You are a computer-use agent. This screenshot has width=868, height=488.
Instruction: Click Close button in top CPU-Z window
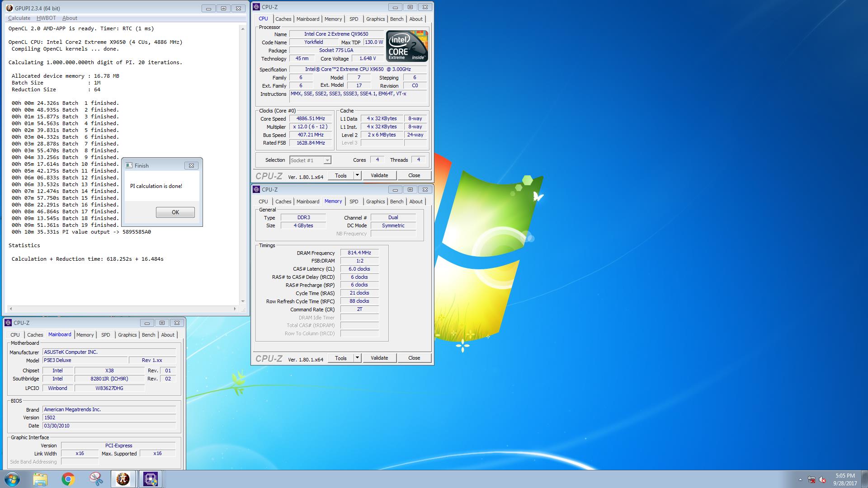414,175
